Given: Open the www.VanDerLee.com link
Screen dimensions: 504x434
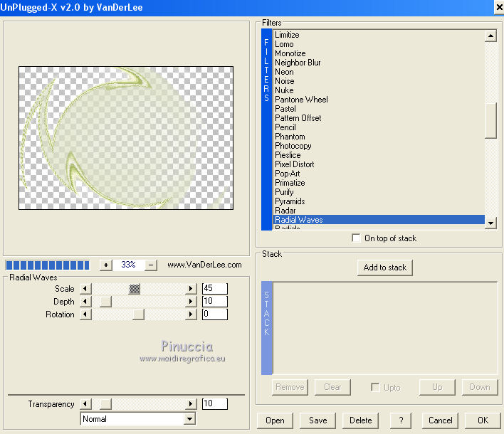Looking at the screenshot, I should [x=204, y=265].
